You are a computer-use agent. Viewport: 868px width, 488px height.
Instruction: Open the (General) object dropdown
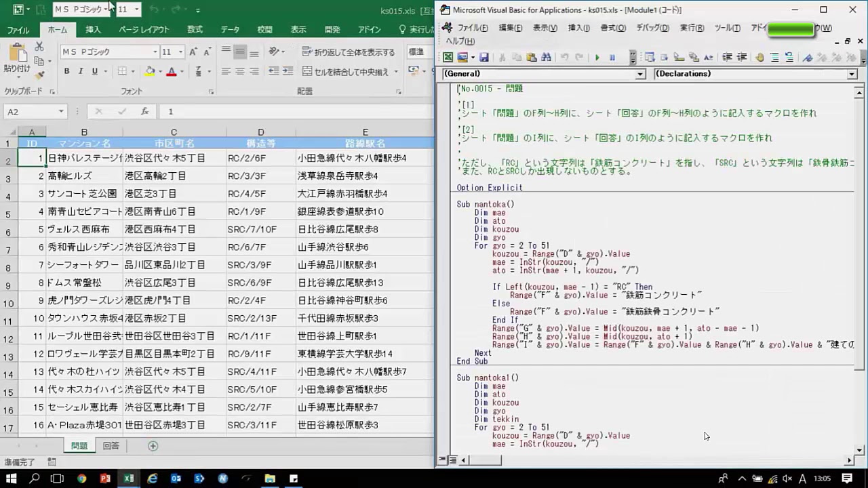(x=640, y=74)
